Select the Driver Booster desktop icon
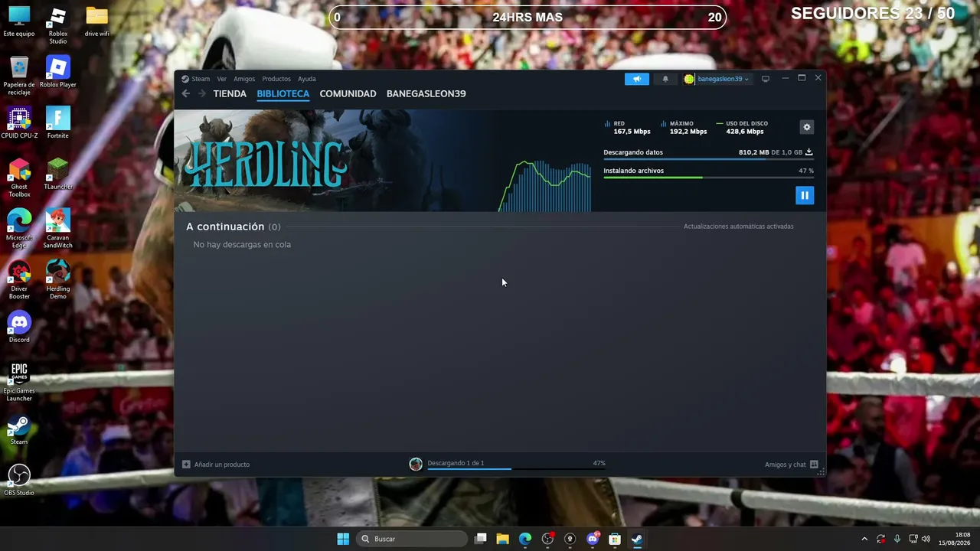 coord(19,281)
